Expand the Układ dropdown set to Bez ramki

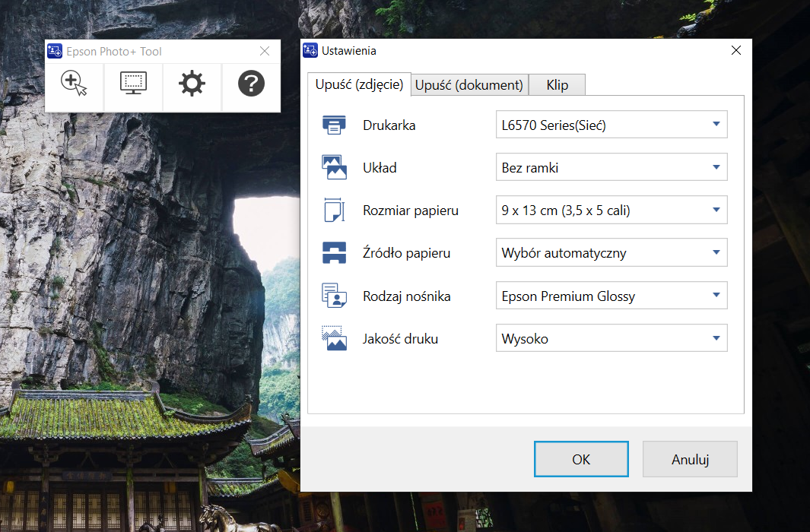611,168
